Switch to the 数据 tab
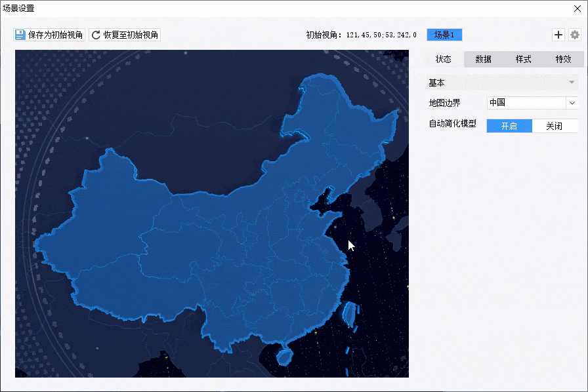Image resolution: width=588 pixels, height=392 pixels. coord(484,59)
